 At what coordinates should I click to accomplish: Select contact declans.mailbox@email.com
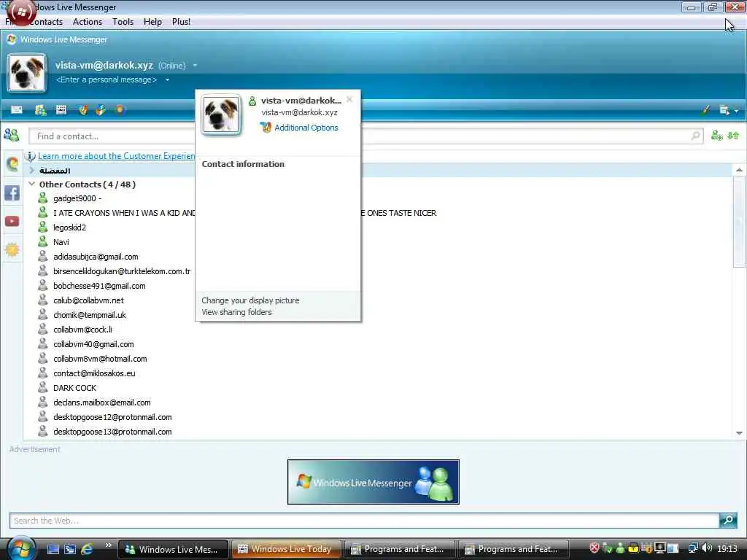point(102,402)
